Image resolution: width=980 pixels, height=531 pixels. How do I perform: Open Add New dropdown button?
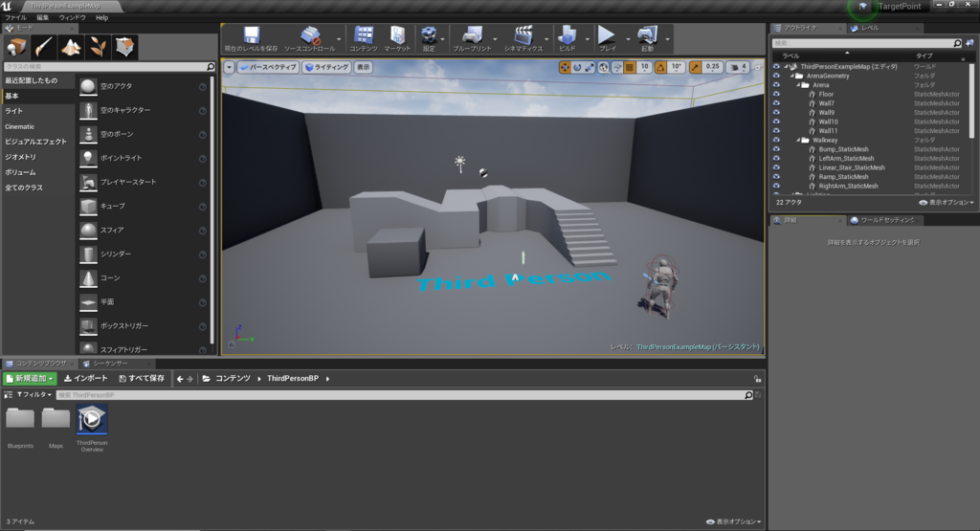(x=30, y=379)
